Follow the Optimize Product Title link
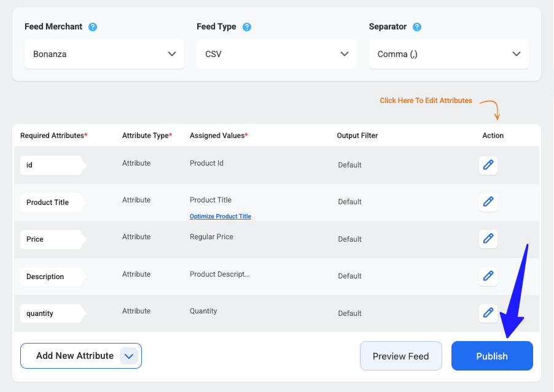The image size is (554, 392). [220, 217]
